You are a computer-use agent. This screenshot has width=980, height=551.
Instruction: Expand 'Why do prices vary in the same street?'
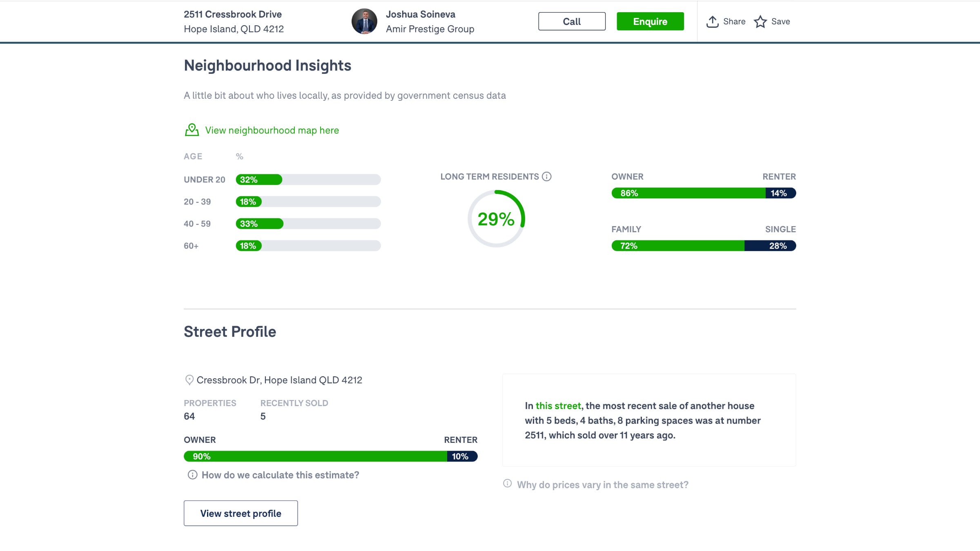pyautogui.click(x=602, y=485)
